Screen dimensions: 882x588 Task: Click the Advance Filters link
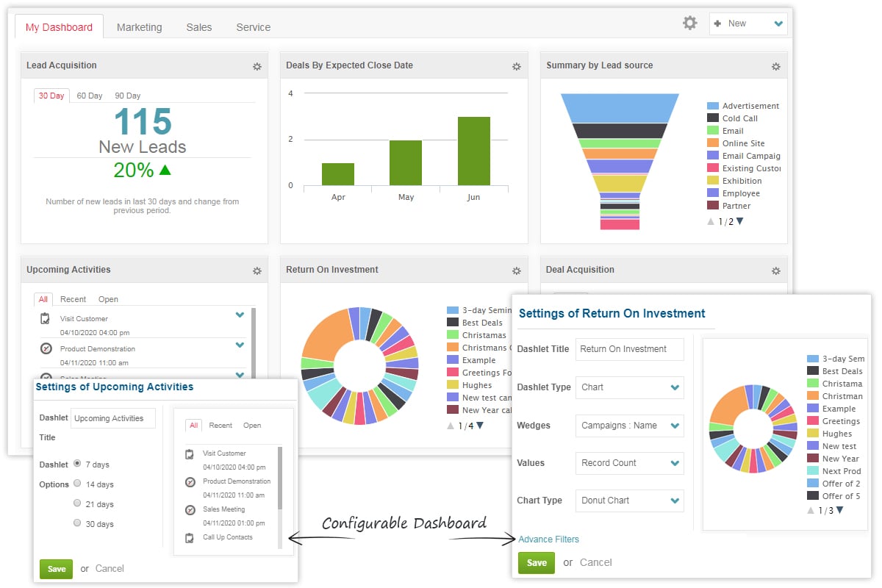point(548,539)
